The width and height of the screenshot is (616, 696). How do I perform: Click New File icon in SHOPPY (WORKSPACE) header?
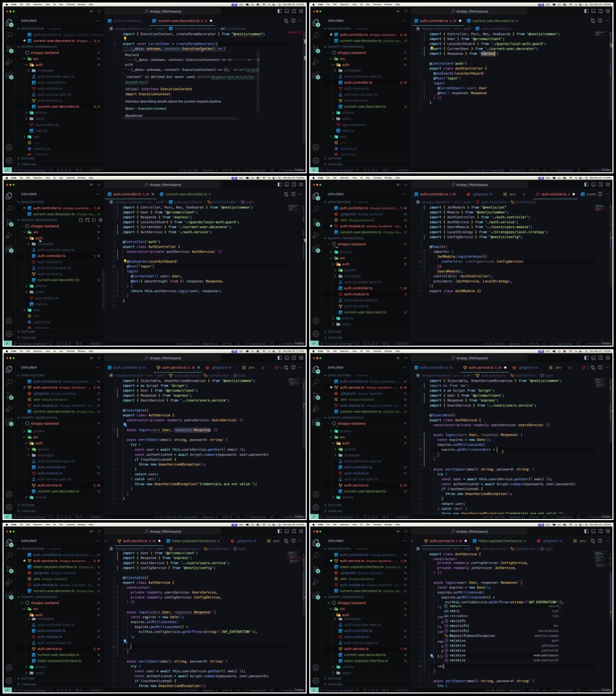tap(81, 220)
